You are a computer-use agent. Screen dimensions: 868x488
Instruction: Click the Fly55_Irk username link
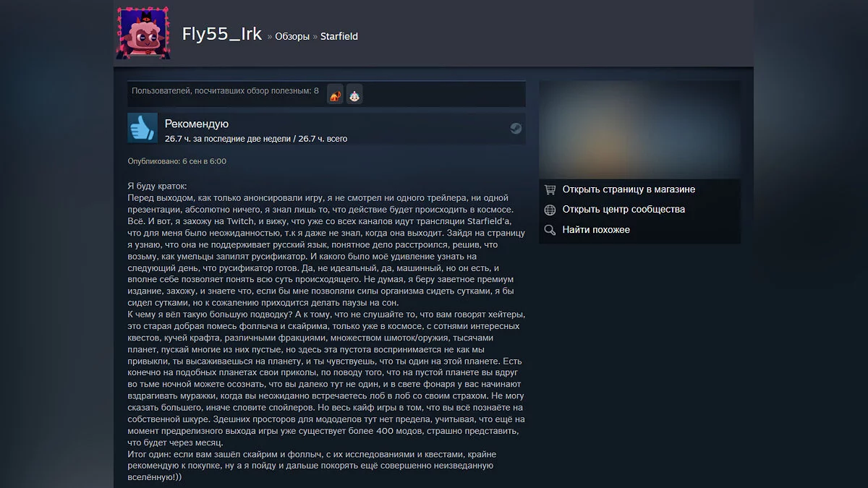(x=221, y=34)
